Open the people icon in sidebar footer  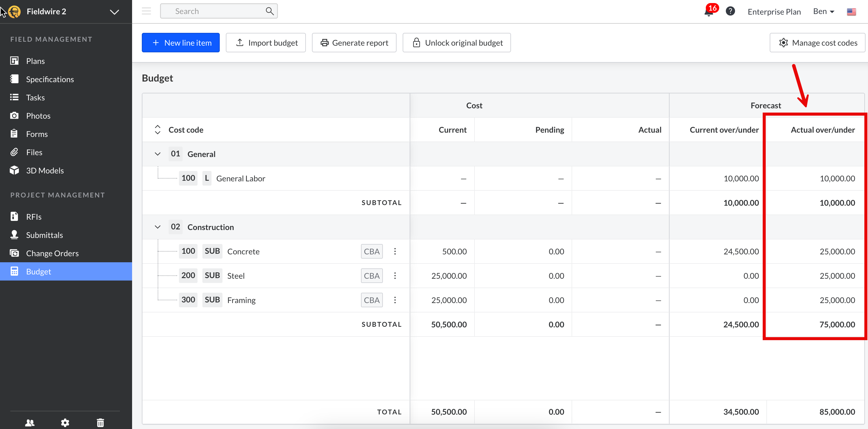(30, 422)
